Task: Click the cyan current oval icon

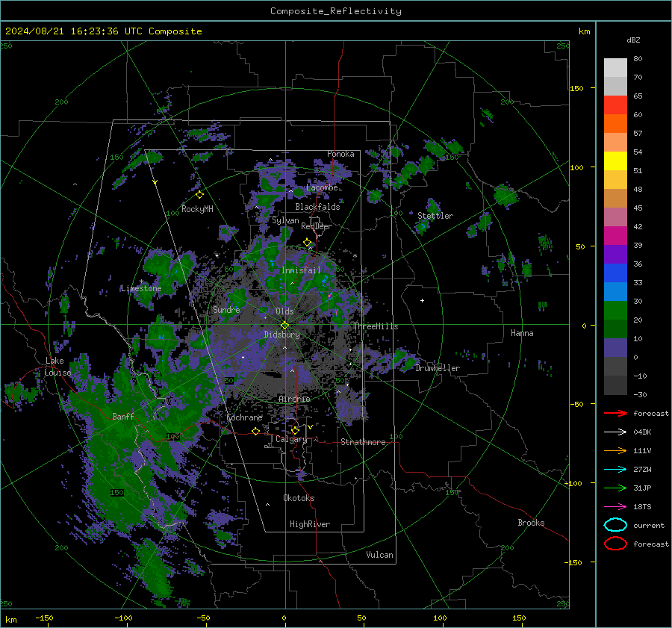Action: [x=615, y=525]
